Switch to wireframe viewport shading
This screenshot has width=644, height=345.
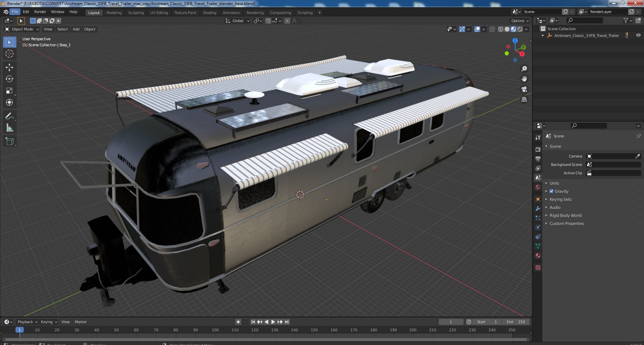pyautogui.click(x=501, y=29)
